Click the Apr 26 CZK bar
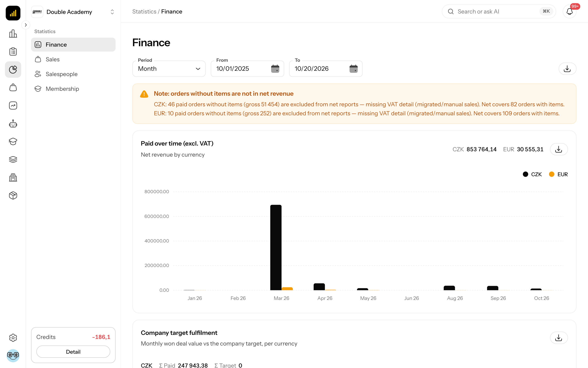 [x=319, y=287]
